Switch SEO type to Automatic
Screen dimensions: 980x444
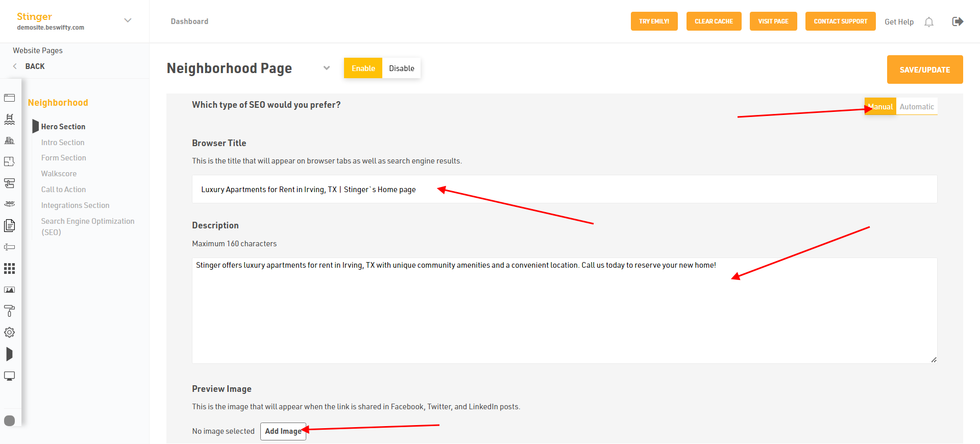(x=917, y=107)
